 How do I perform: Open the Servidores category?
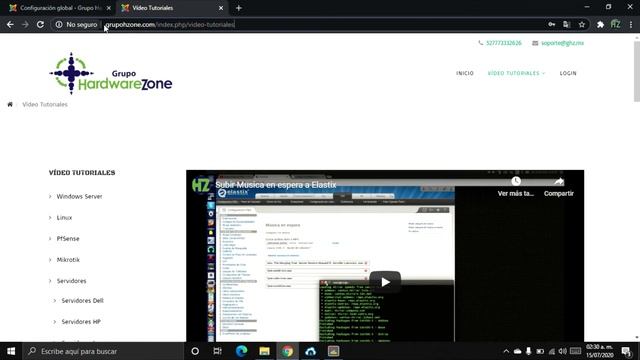[71, 281]
